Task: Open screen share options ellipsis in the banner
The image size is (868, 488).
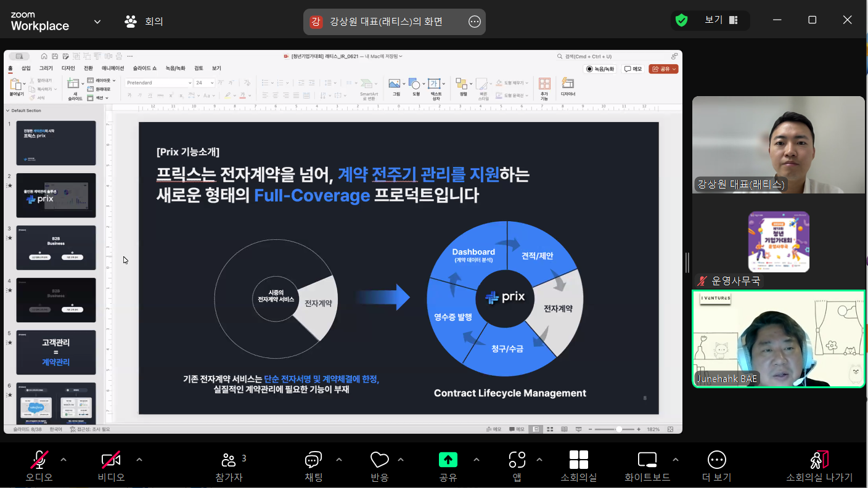Action: [475, 22]
